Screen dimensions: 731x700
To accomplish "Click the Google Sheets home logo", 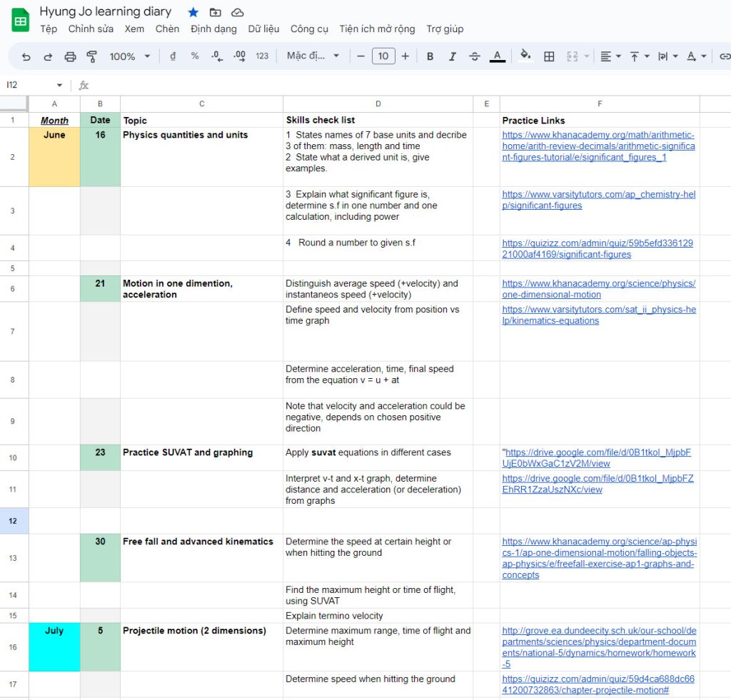I will [x=20, y=20].
